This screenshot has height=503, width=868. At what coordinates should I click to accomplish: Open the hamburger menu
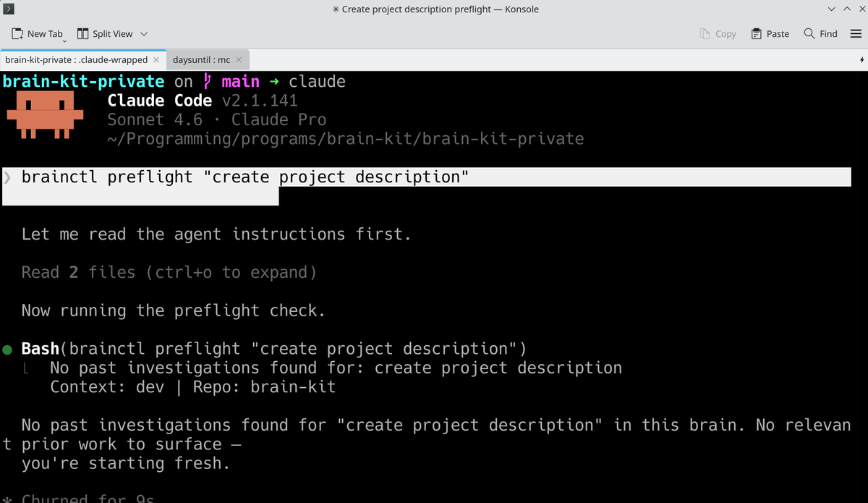(x=856, y=33)
